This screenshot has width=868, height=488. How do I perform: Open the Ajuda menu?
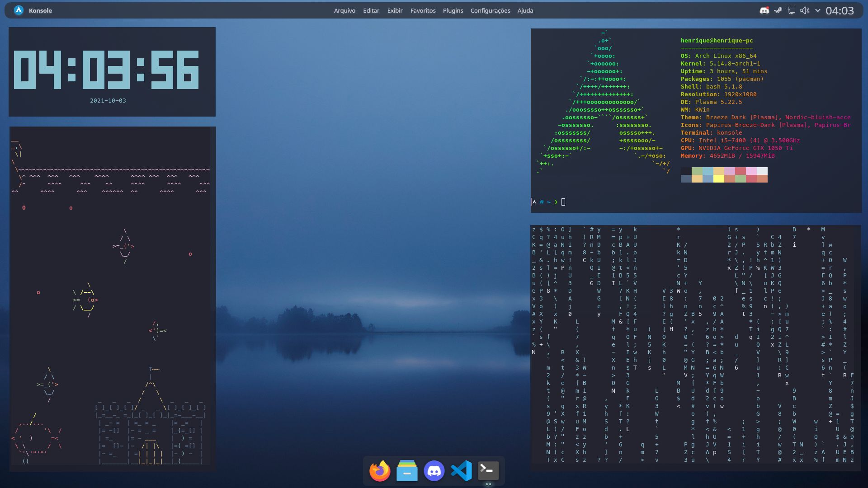(x=525, y=10)
